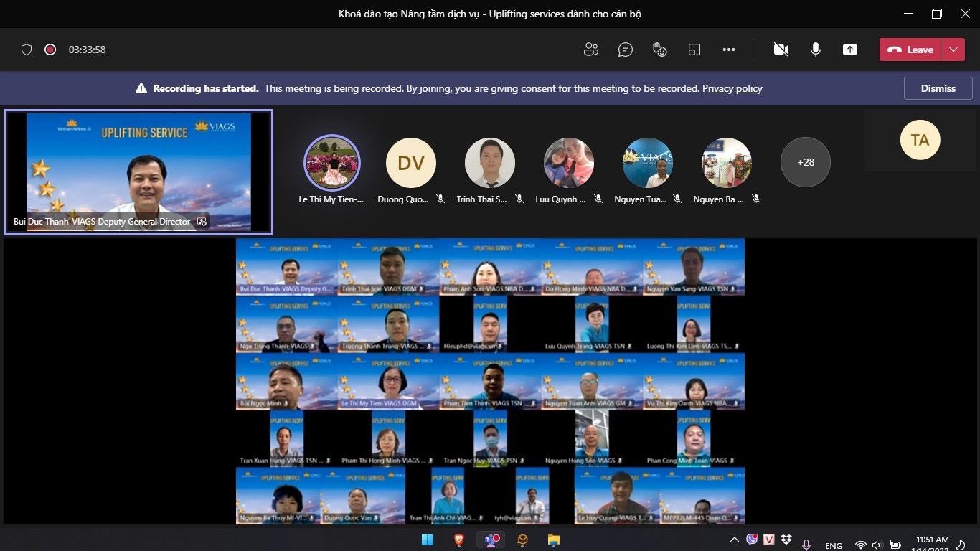Select Trinh Thai S participant avatar
Viewport: 980px width, 551px height.
pyautogui.click(x=490, y=163)
